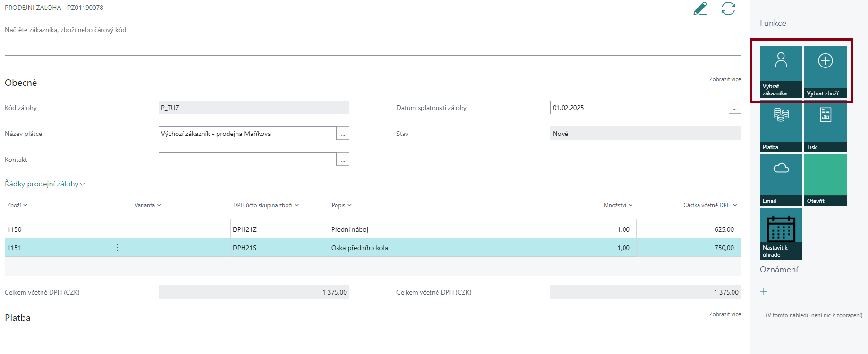Click the Přední náboj description cell
The width and height of the screenshot is (868, 354).
tap(430, 229)
